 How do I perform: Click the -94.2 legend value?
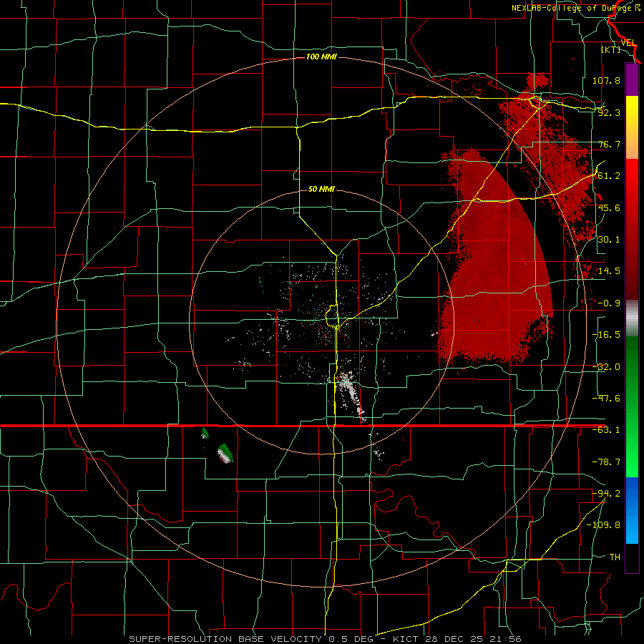606,493
